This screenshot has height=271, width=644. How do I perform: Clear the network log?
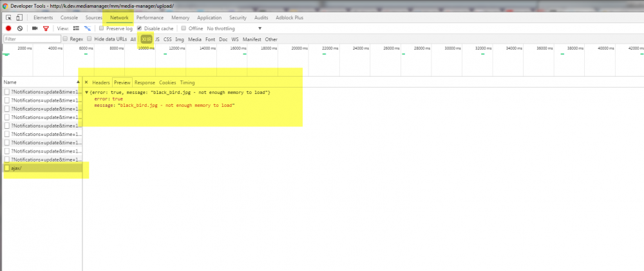click(20, 28)
